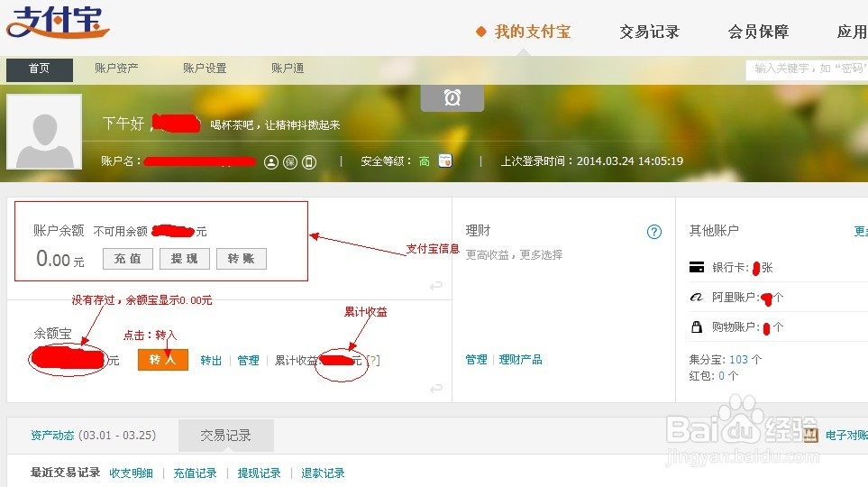This screenshot has height=487, width=868.
Task: Click the 充值 button
Action: 128,259
